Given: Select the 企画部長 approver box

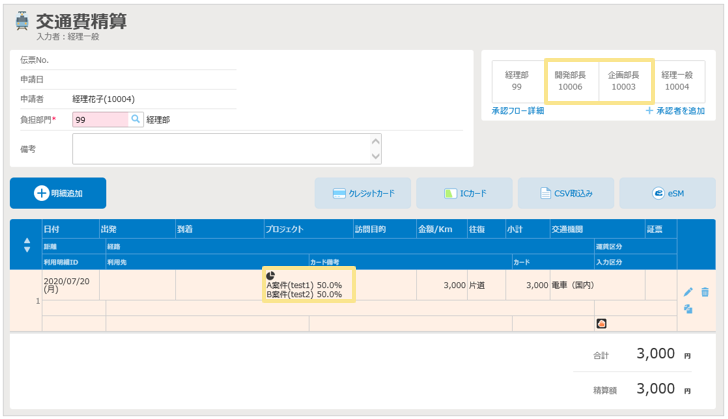Looking at the screenshot, I should 623,81.
